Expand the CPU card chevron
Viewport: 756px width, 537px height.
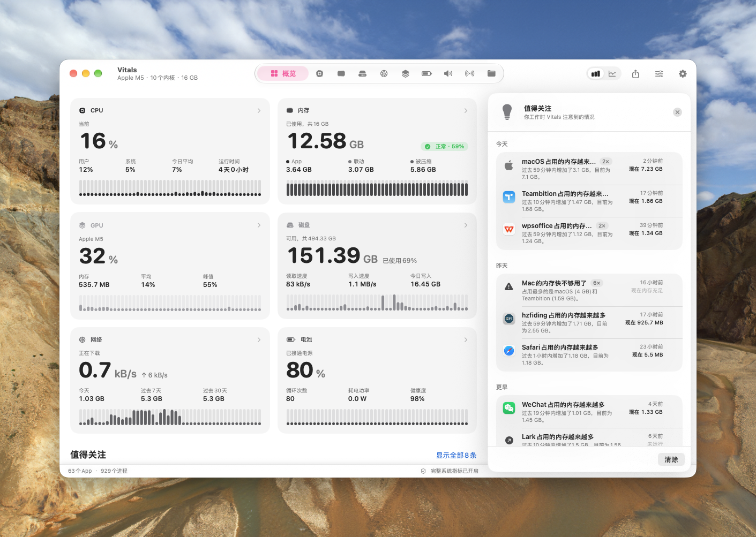tap(259, 111)
